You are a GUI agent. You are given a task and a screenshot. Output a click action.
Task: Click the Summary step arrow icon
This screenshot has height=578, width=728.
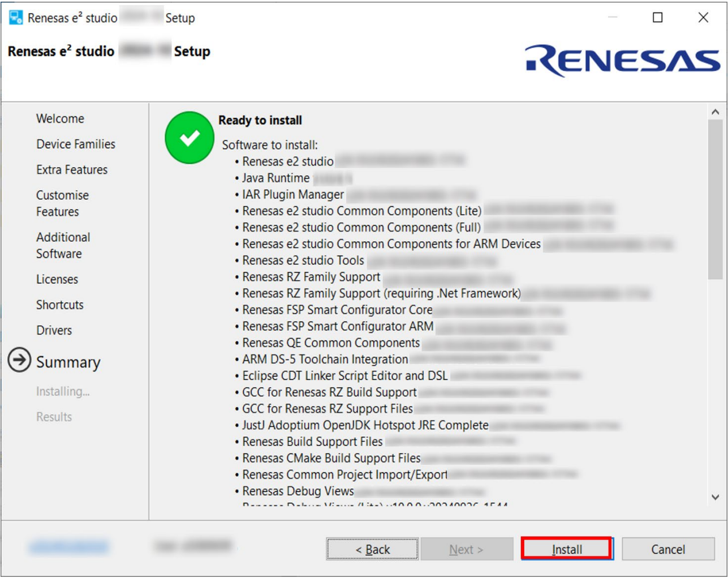[19, 360]
